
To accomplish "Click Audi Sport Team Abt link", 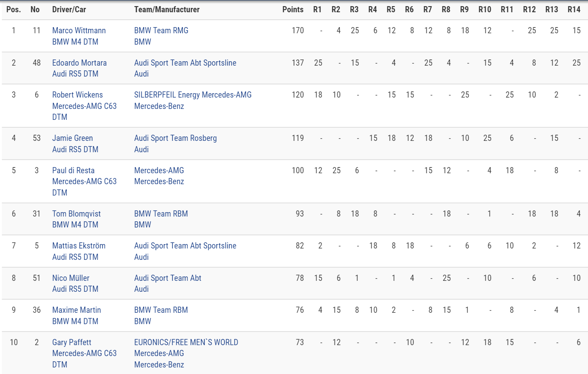I will (x=168, y=278).
